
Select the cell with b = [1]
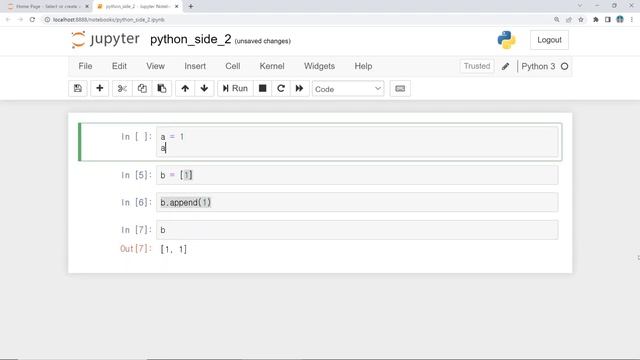(x=357, y=175)
